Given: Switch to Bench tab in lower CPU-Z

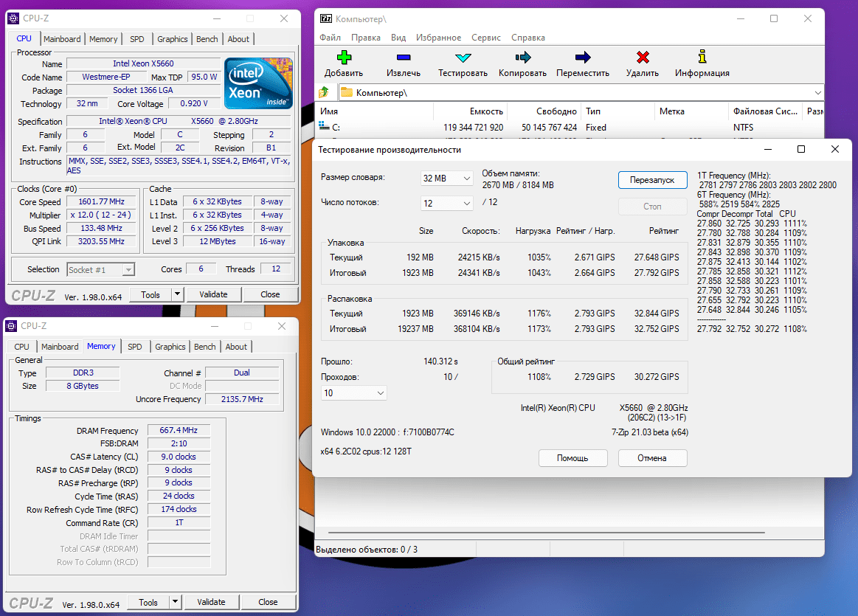Looking at the screenshot, I should coord(204,347).
